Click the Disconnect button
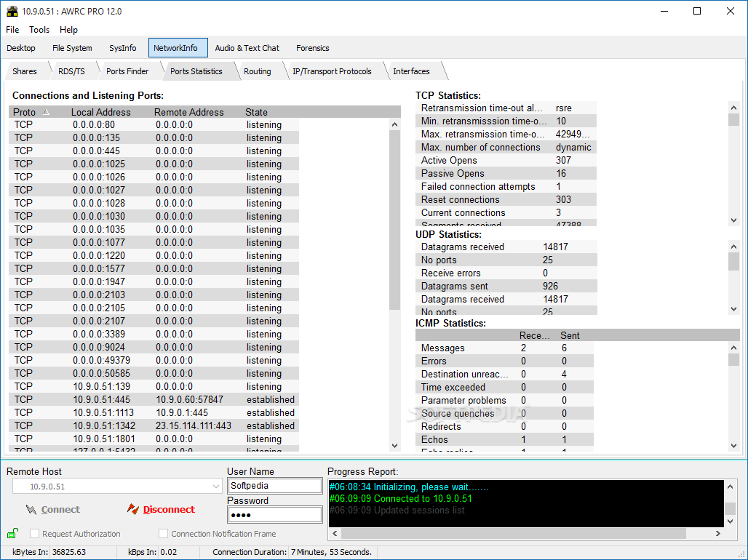This screenshot has height=560, width=748. coord(161,509)
